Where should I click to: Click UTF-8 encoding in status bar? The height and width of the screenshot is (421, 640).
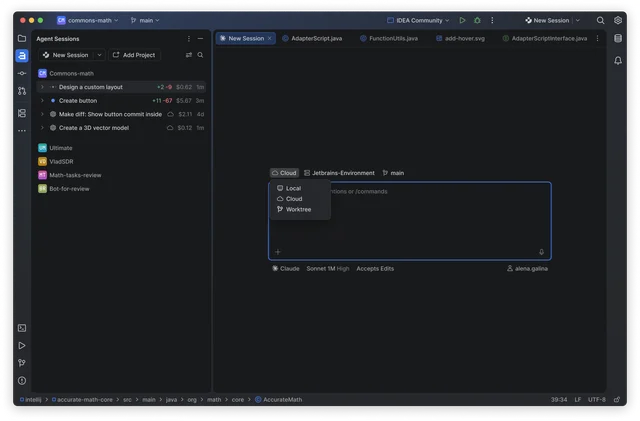point(596,399)
